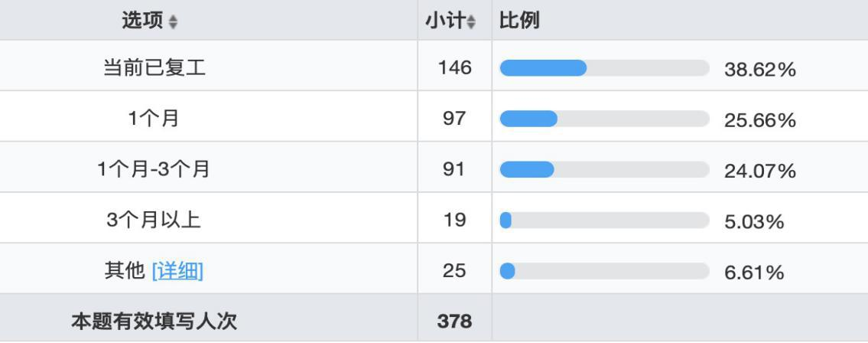Select the 当前已复工 option row label
Screen dimensions: 868x343
click(x=154, y=68)
